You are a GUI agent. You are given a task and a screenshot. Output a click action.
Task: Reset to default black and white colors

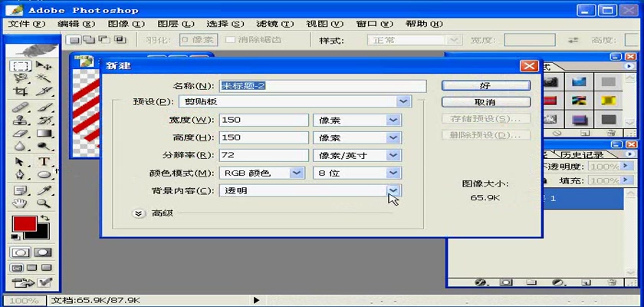pos(15,236)
